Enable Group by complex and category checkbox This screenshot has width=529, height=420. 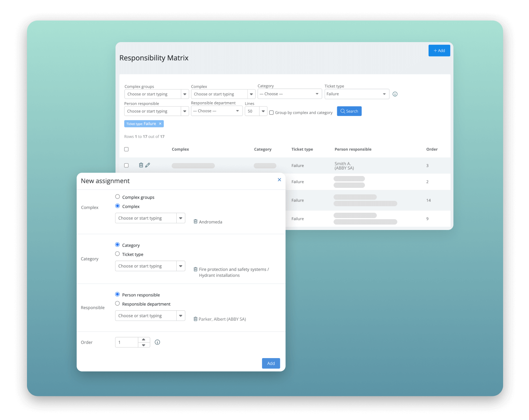pos(271,113)
